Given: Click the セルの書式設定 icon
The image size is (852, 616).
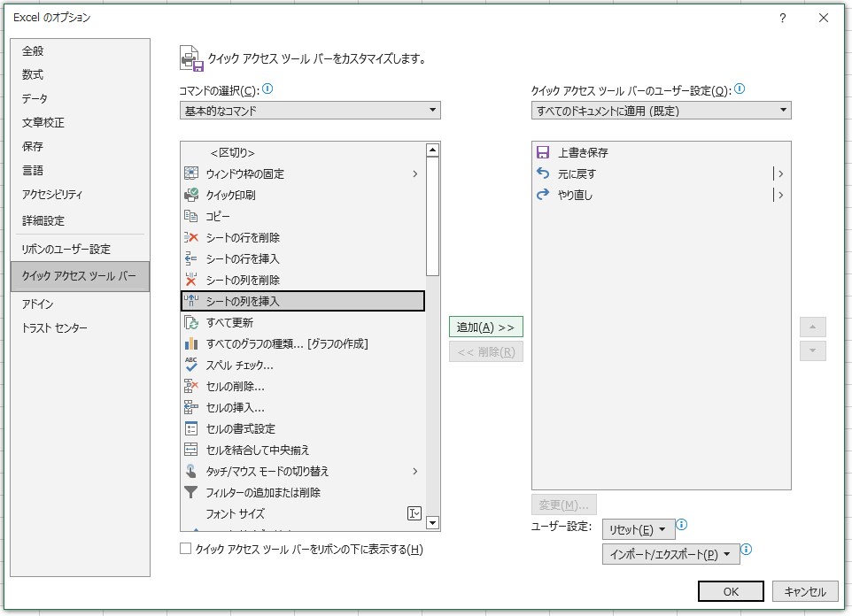Looking at the screenshot, I should pyautogui.click(x=191, y=428).
